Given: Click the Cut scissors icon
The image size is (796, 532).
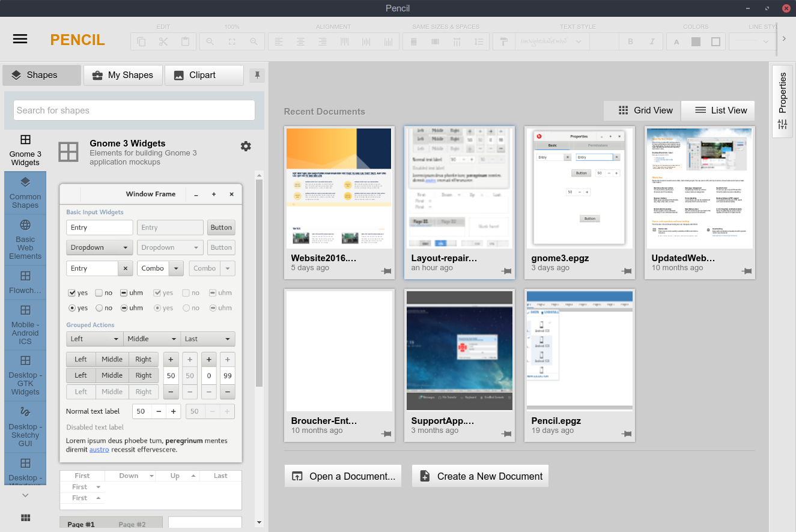Looking at the screenshot, I should pyautogui.click(x=163, y=41).
